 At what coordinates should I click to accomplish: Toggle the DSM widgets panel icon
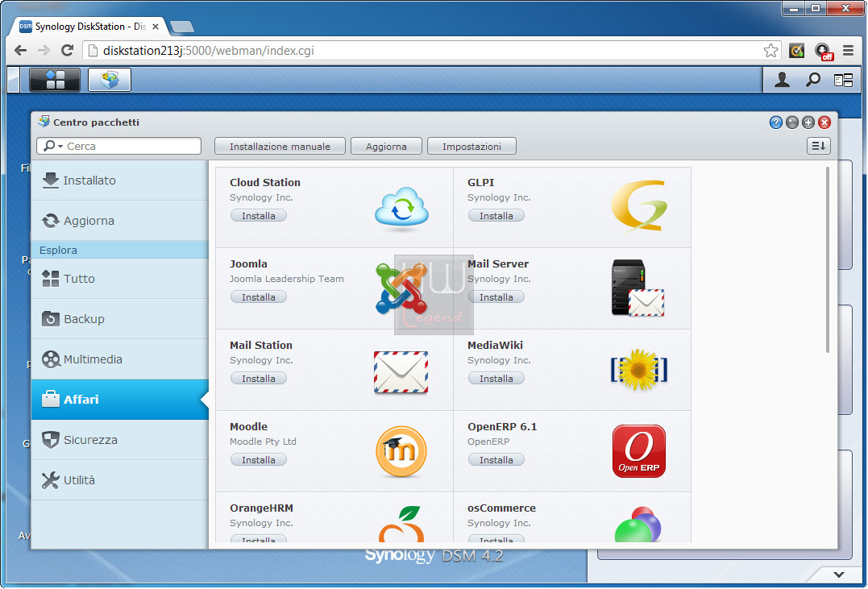[x=843, y=81]
